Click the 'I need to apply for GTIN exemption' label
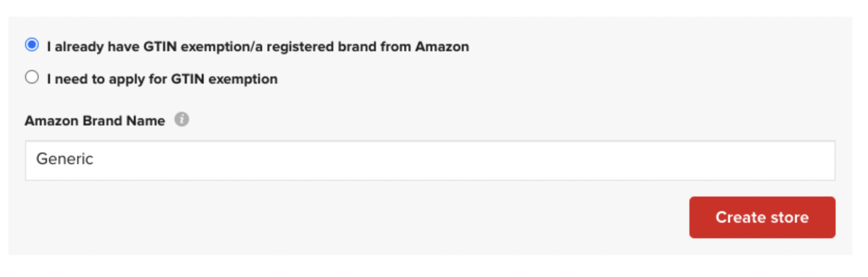This screenshot has width=868, height=277. [x=162, y=79]
